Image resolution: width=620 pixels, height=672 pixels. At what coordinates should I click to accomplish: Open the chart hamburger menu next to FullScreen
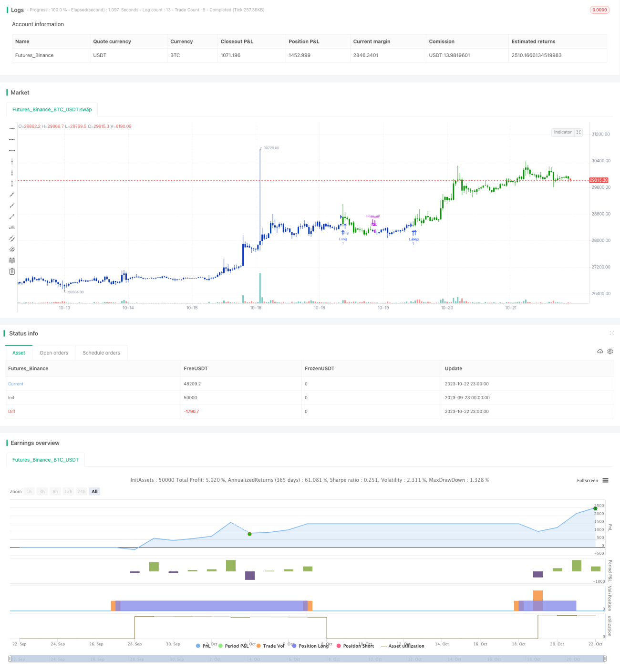605,480
